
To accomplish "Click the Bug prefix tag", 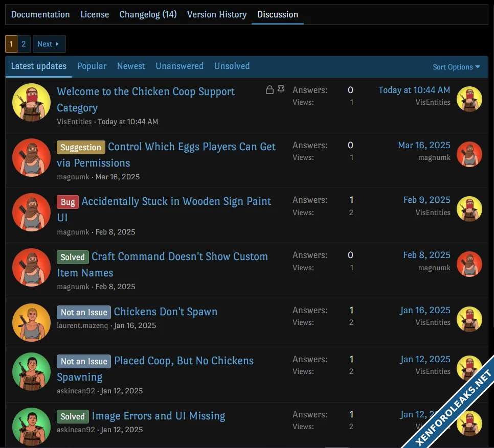I will 68,202.
